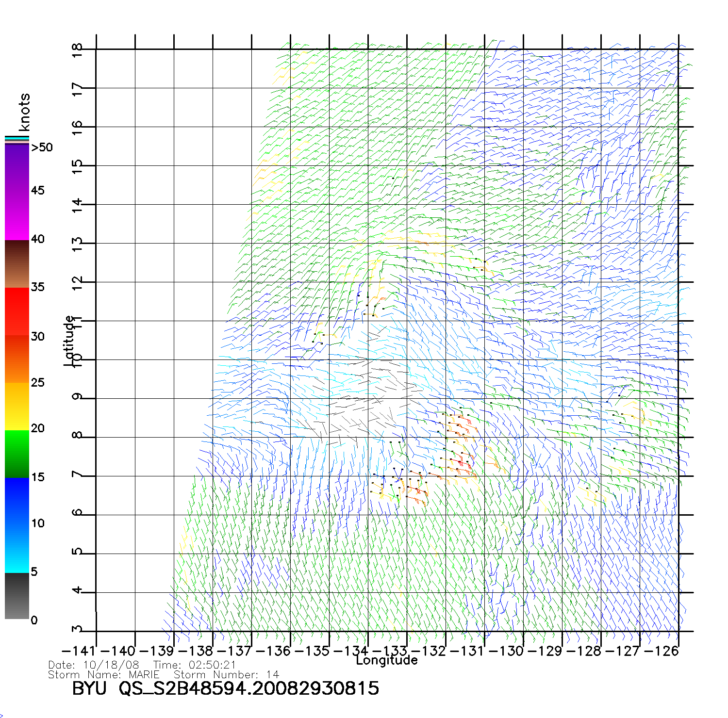The width and height of the screenshot is (728, 718).
Task: Select the brown 35–40 knots legend band
Action: (x=17, y=264)
